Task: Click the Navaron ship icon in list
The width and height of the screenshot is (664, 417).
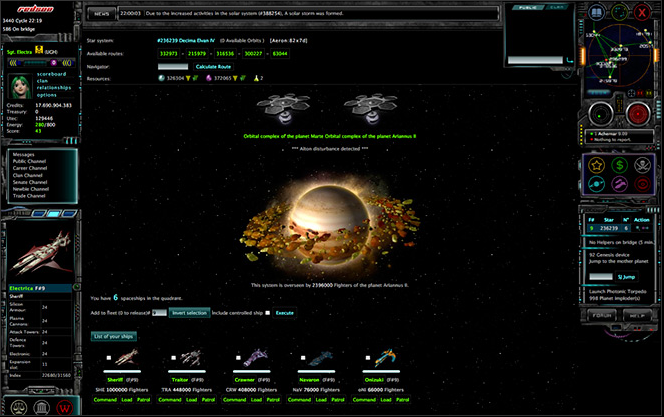Action: coord(321,358)
